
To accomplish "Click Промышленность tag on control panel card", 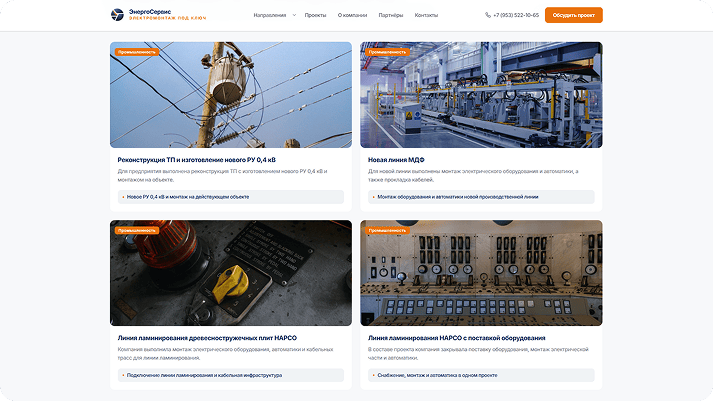I will pyautogui.click(x=387, y=230).
